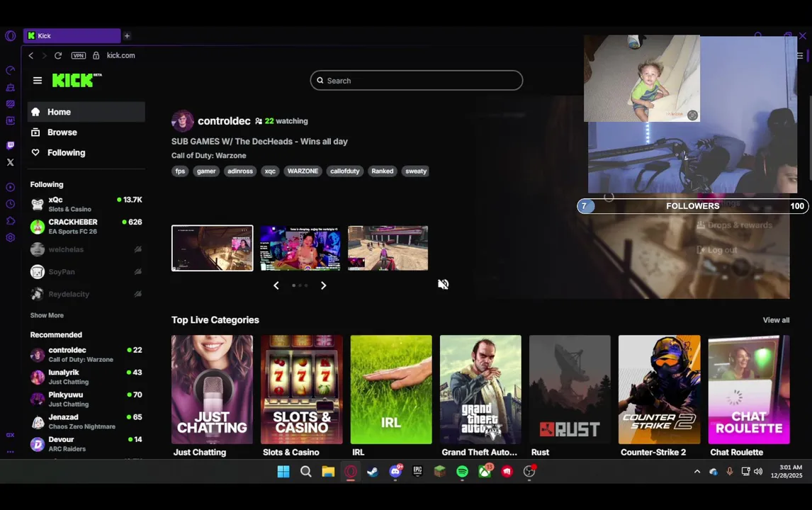
Task: Select the callofduty tag
Action: pos(345,171)
